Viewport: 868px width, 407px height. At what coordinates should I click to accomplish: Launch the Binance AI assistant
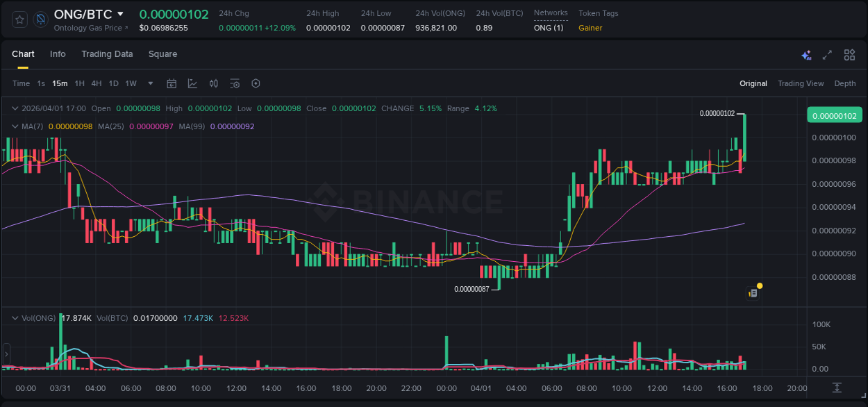(806, 54)
